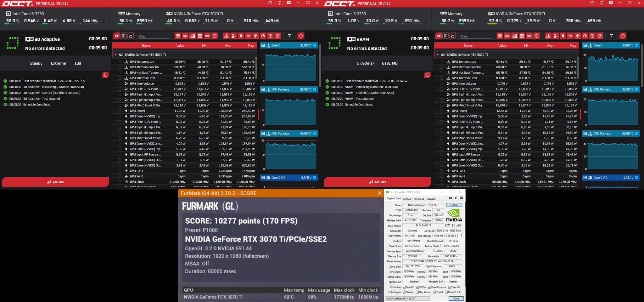
Task: Toggle CPU sensor filter in 3D Adaptive window
Action: (x=178, y=36)
